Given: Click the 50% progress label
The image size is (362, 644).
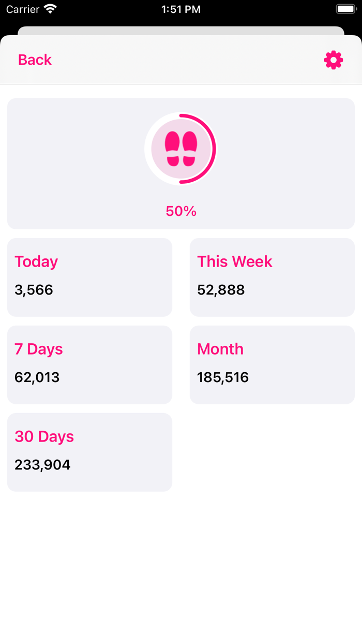Looking at the screenshot, I should coord(180,211).
